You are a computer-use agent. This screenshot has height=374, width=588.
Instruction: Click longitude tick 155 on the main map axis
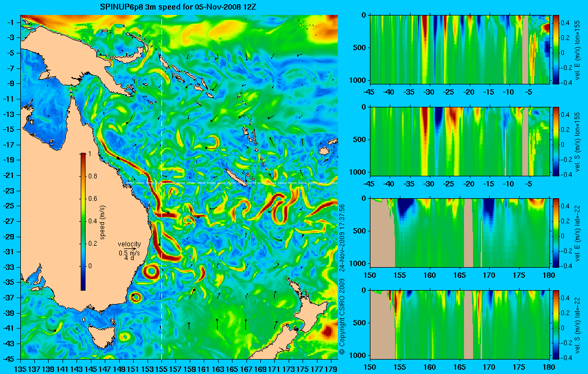click(x=161, y=369)
